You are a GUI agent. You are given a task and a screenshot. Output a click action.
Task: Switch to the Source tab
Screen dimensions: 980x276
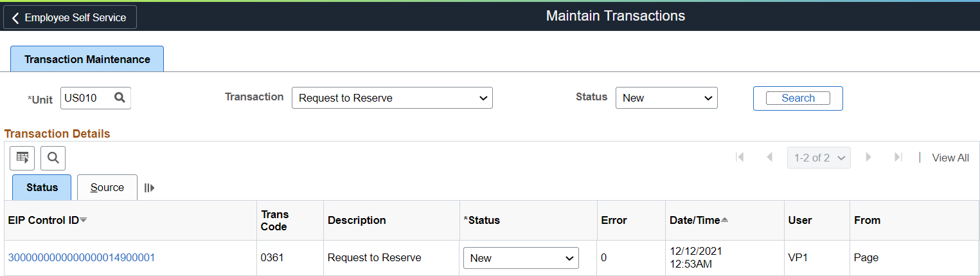tap(107, 188)
